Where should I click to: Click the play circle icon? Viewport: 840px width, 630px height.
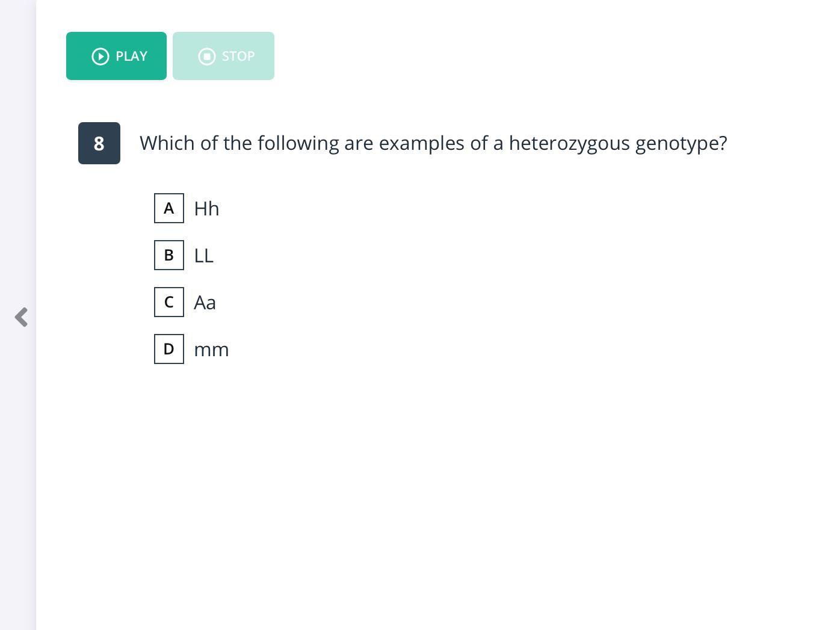point(100,56)
